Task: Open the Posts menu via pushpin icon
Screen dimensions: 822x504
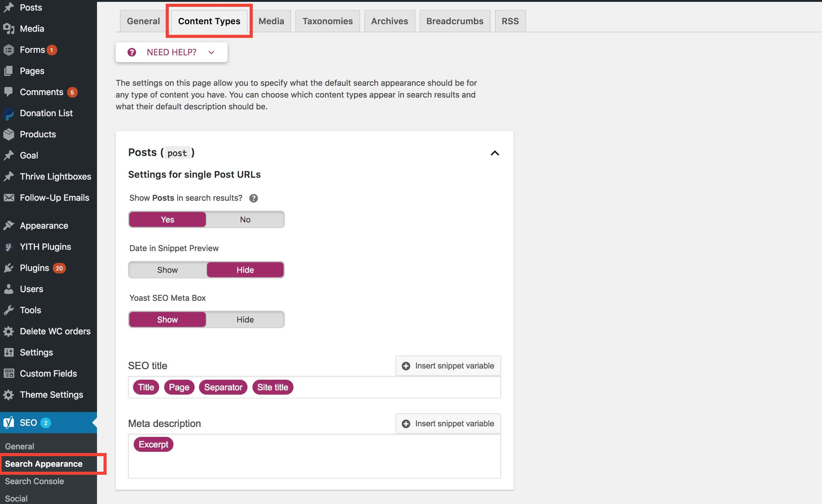Action: click(8, 7)
